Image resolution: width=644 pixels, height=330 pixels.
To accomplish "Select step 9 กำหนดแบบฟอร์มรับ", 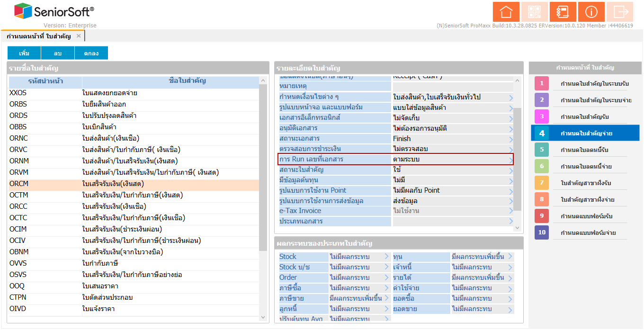I will pos(585,216).
